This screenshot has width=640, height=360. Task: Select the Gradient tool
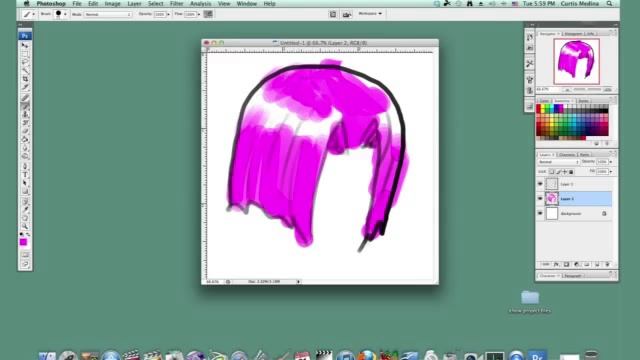click(25, 139)
